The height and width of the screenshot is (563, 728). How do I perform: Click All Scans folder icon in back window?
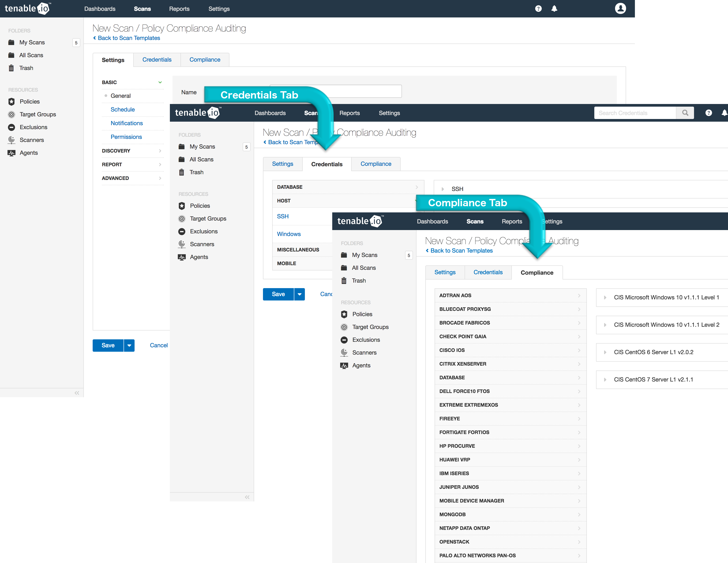[x=11, y=55]
